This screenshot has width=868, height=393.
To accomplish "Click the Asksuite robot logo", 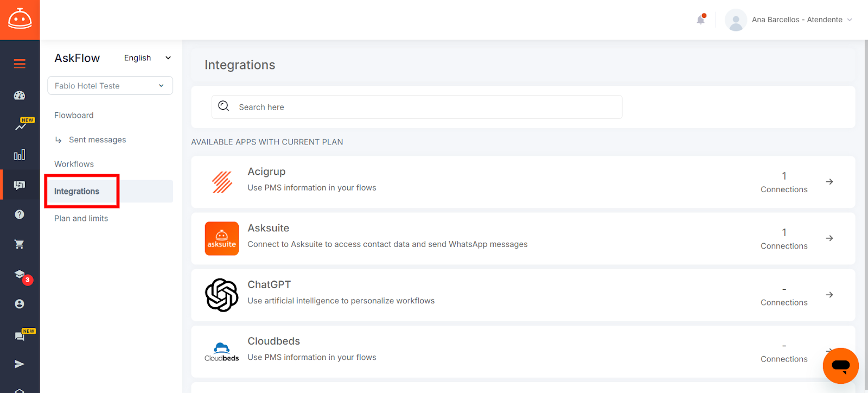I will point(20,20).
